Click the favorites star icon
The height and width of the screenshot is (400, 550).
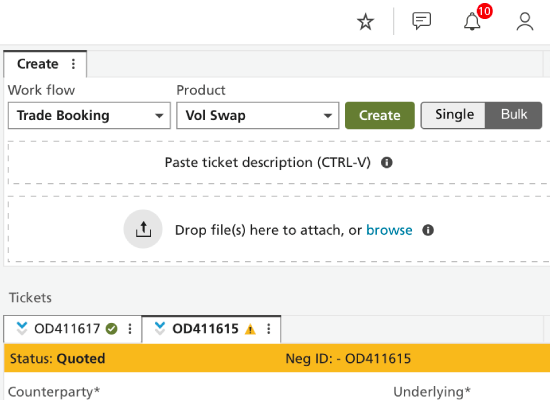[x=365, y=22]
